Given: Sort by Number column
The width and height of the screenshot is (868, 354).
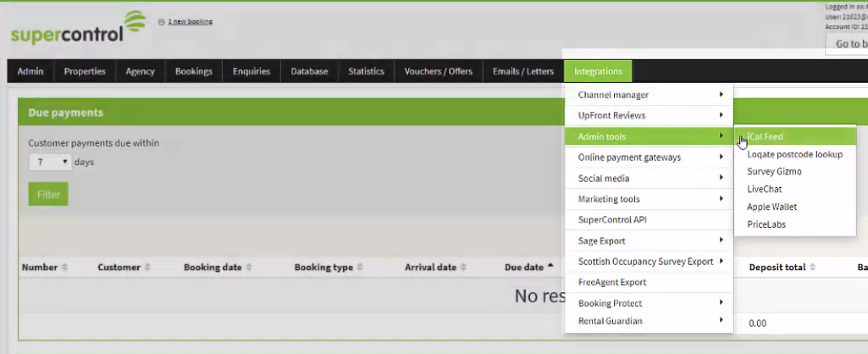Looking at the screenshot, I should tap(44, 268).
